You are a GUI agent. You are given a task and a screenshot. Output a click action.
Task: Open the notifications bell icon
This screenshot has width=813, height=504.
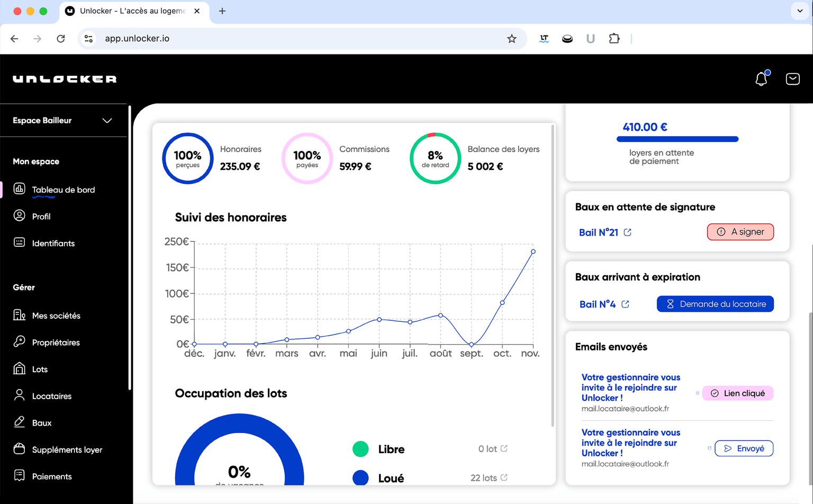(x=761, y=79)
